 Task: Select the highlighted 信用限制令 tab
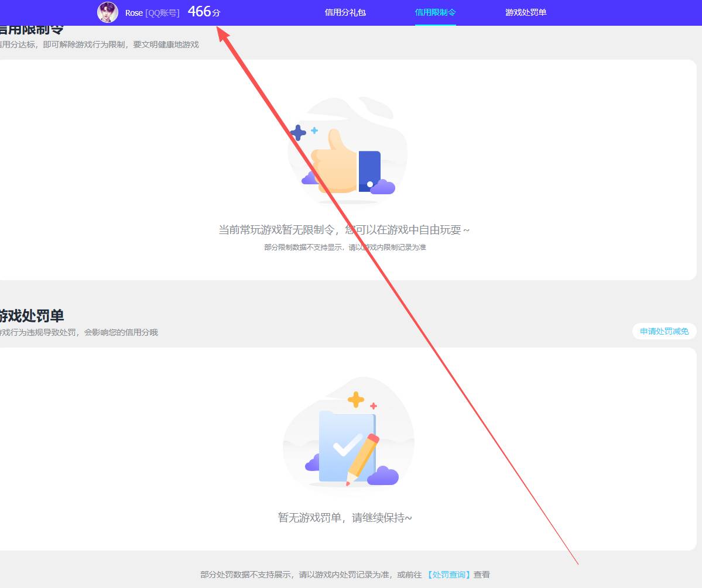tap(436, 12)
